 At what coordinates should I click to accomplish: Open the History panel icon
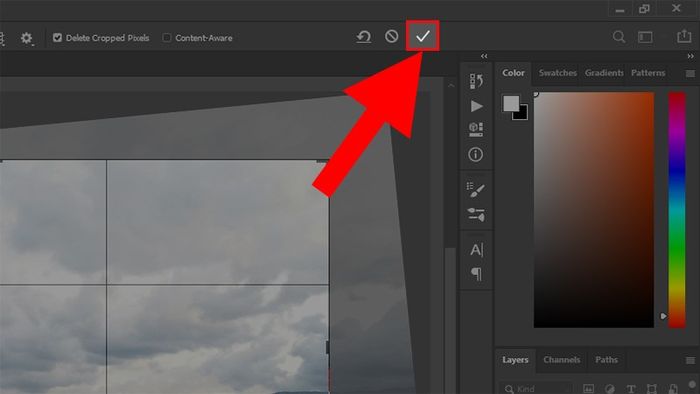point(476,81)
